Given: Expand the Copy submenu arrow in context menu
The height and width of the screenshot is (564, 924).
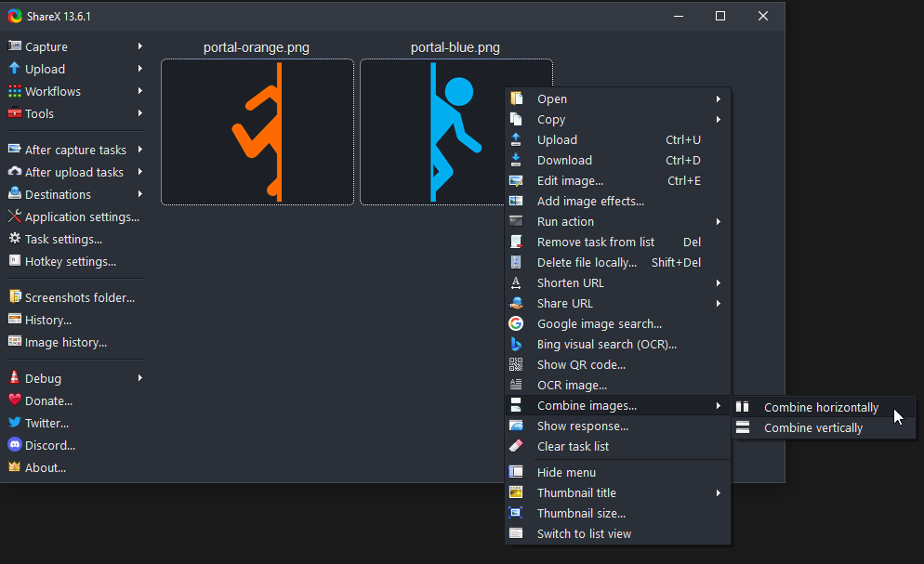Looking at the screenshot, I should pos(719,120).
